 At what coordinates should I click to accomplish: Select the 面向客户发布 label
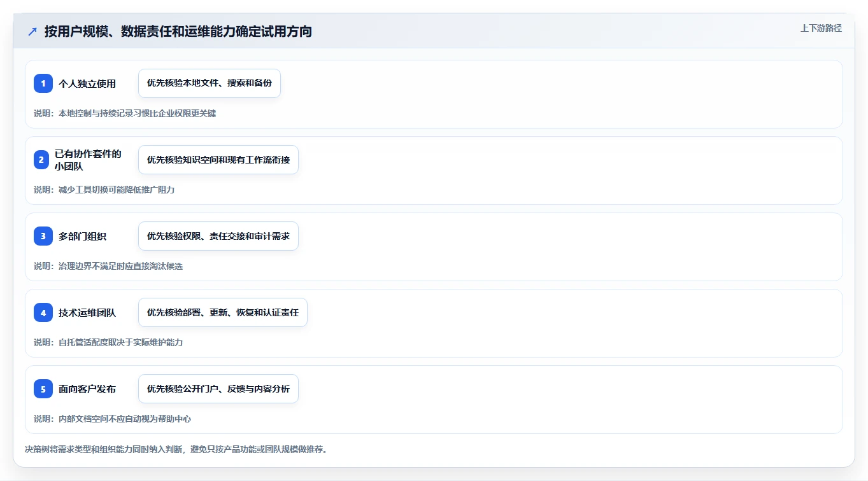pos(87,389)
